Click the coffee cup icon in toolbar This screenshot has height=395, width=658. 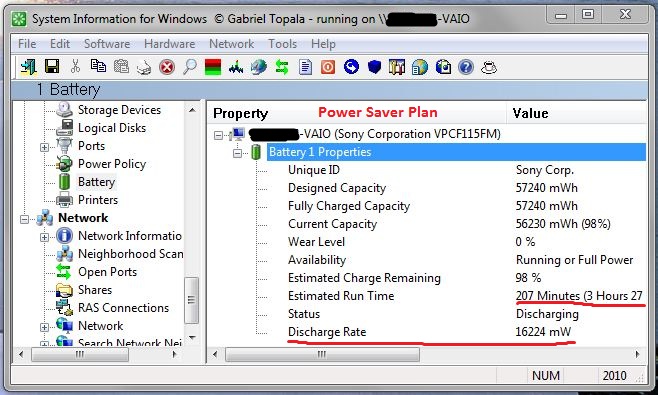coord(488,67)
